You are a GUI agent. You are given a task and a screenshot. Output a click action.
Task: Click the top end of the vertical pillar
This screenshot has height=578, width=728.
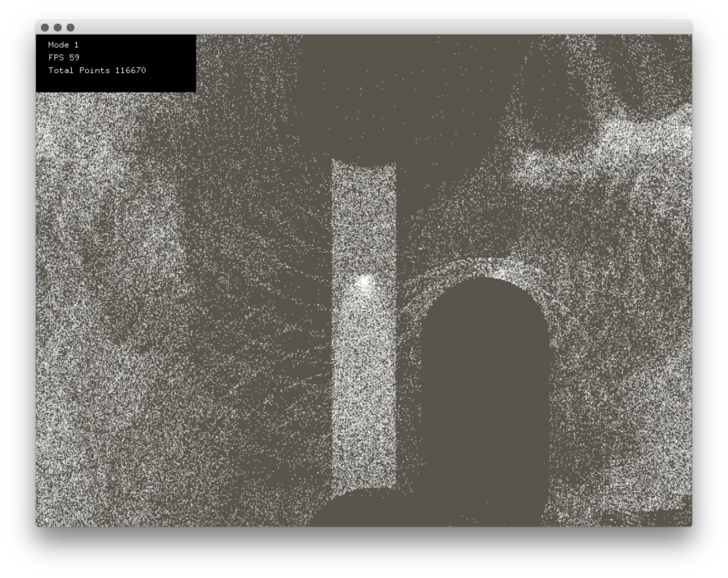363,167
